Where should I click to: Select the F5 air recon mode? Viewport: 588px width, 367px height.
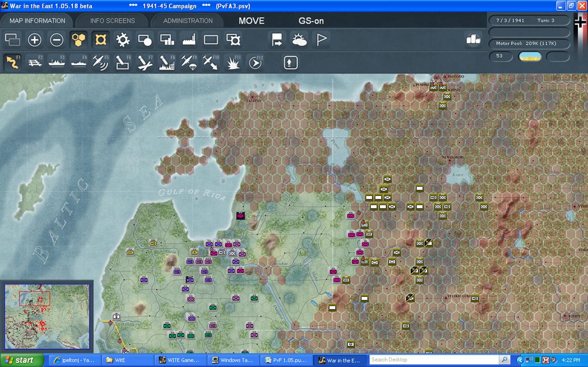(x=101, y=62)
